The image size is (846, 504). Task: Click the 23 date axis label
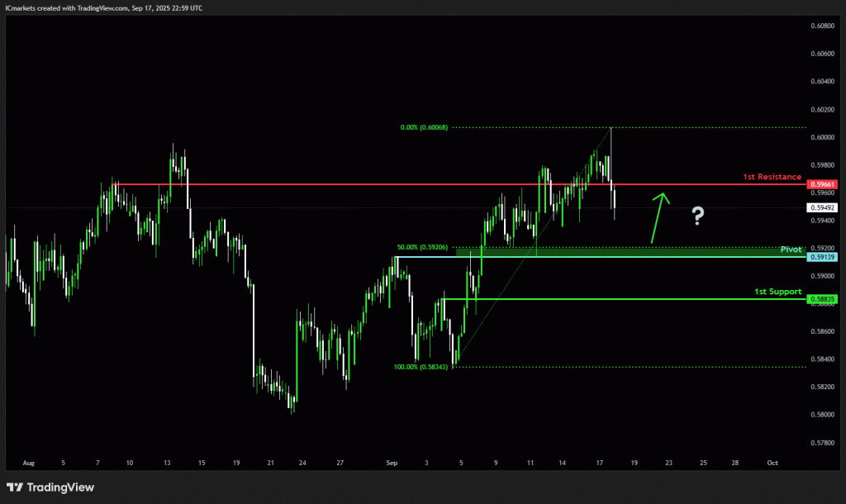click(x=669, y=463)
